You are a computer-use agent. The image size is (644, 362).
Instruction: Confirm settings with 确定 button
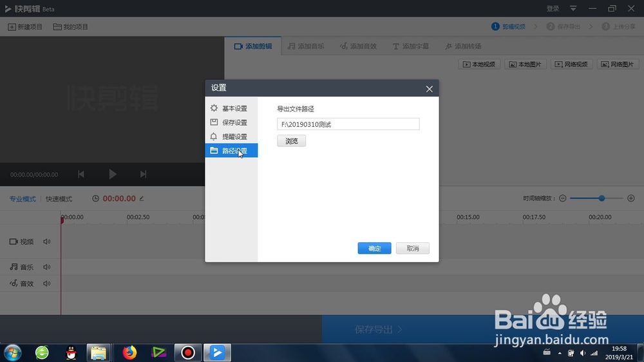tap(374, 248)
